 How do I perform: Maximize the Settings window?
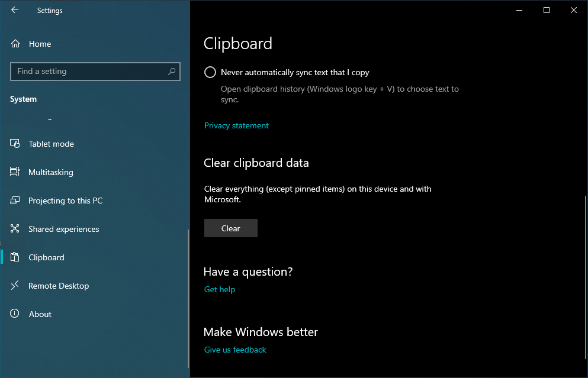tap(547, 10)
